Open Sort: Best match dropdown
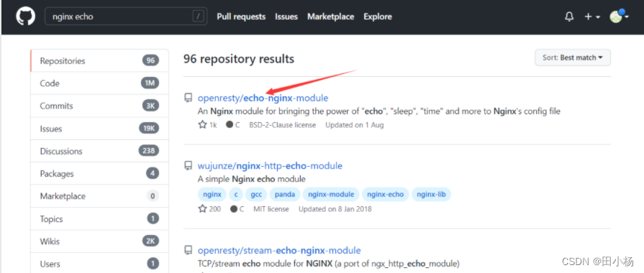Viewport: 644px width, 273px height. click(x=573, y=57)
